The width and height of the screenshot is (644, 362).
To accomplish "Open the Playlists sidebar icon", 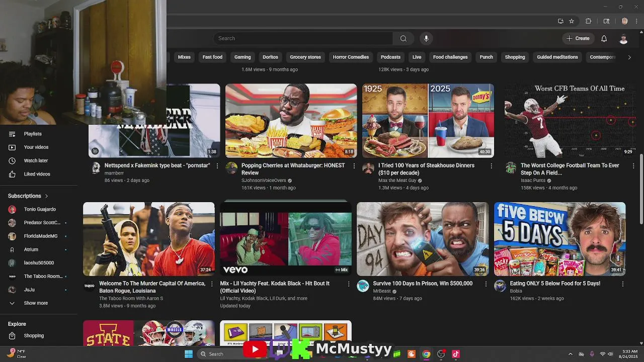I will coord(12,134).
